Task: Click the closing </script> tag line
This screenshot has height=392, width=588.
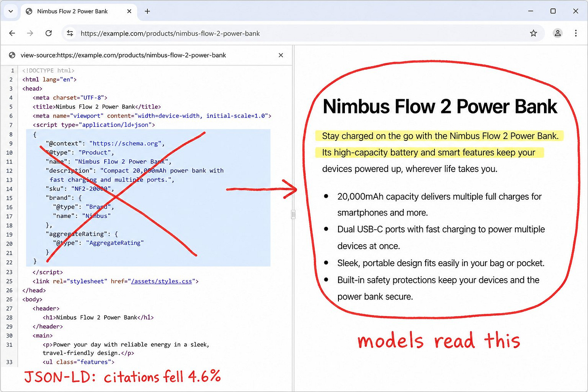Action: [x=48, y=272]
